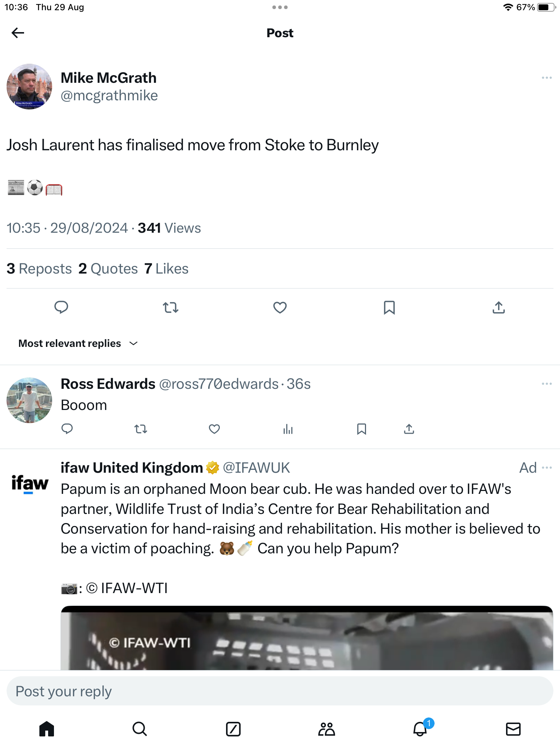Share Mike McGrath's post

coord(499,307)
